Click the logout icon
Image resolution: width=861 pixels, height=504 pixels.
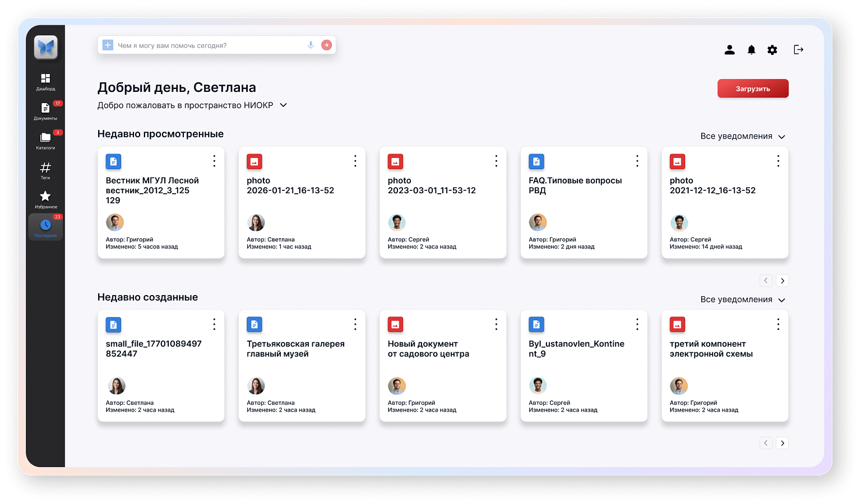[799, 50]
